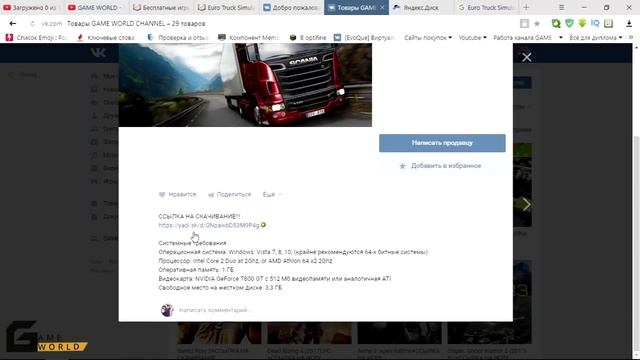This screenshot has height=360, width=640.
Task: Close the product popup with X
Action: 527,57
